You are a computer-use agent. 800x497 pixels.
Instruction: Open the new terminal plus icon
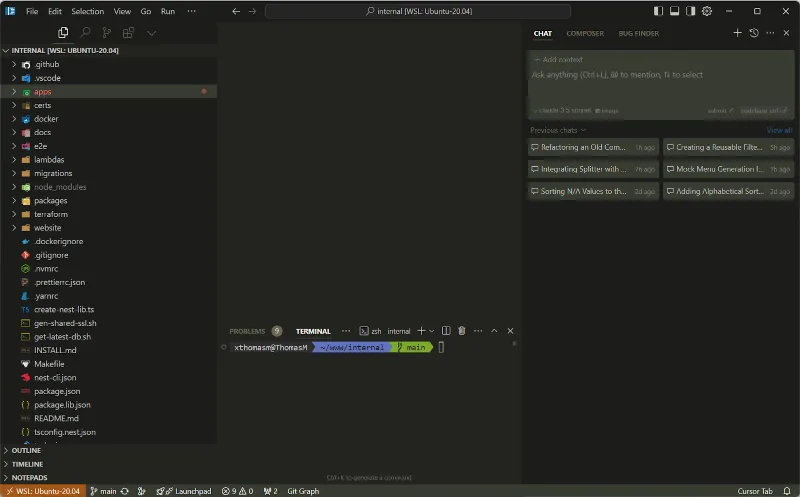[421, 331]
